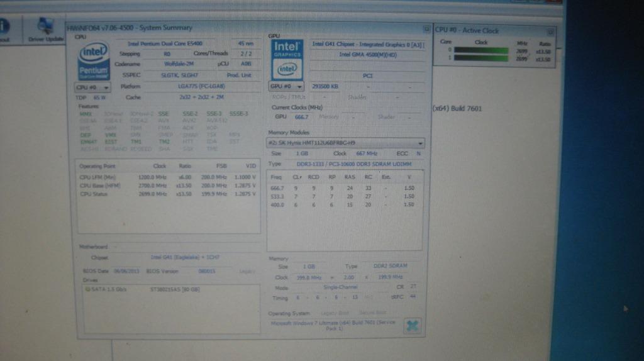Click the Intel Pentium CPU logo
Viewport: 644px width, 361px height.
coord(94,61)
